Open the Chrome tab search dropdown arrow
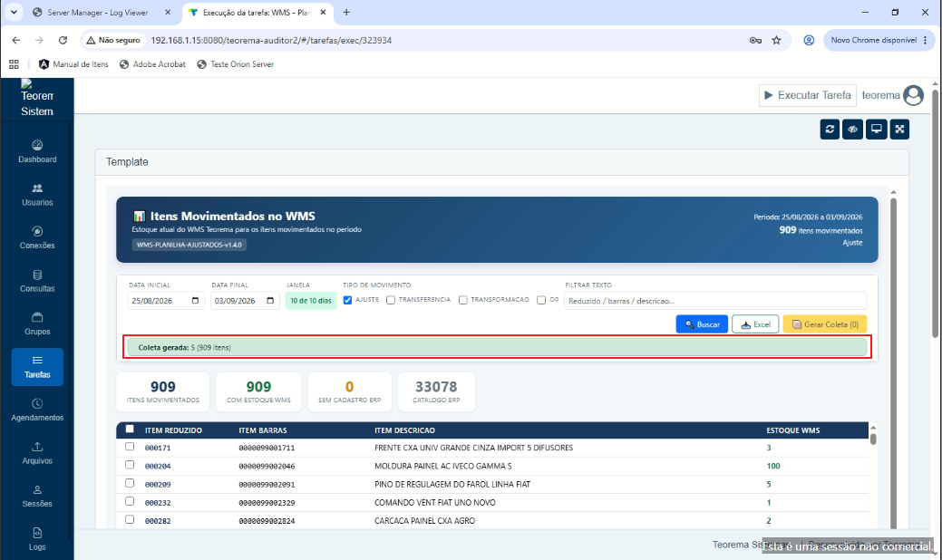The image size is (942, 560). tap(14, 12)
